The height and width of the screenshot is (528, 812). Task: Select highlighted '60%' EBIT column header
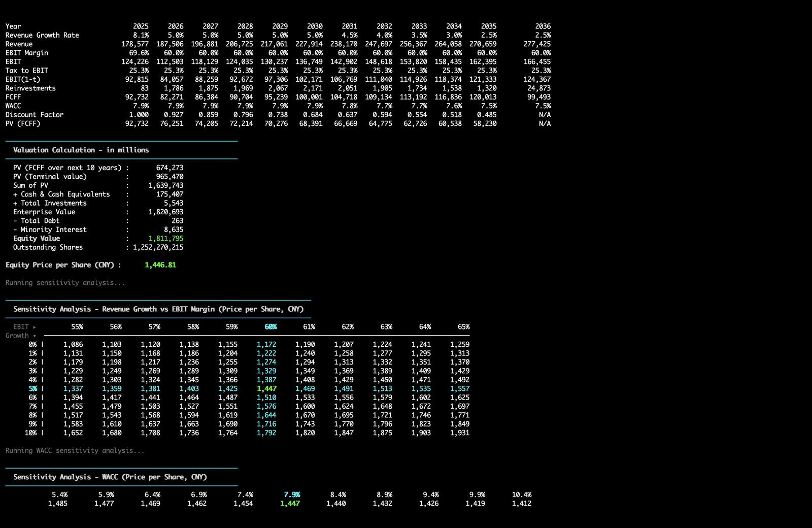[270, 327]
